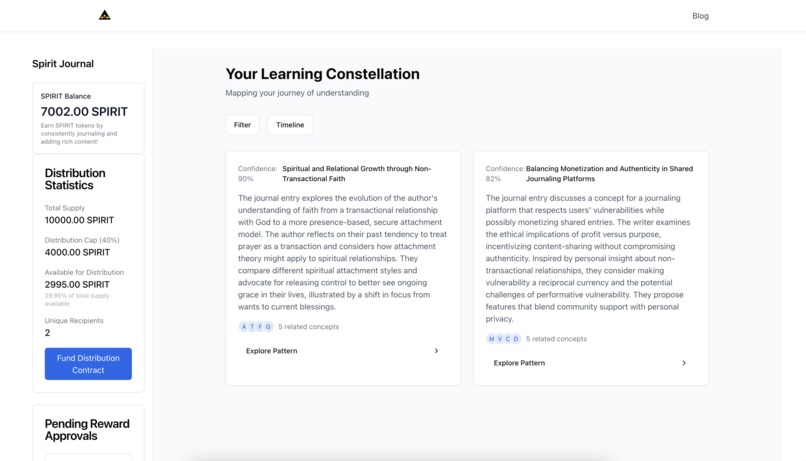Select the Spiritual and Relational Growth card title
The image size is (806, 461).
coord(357,174)
